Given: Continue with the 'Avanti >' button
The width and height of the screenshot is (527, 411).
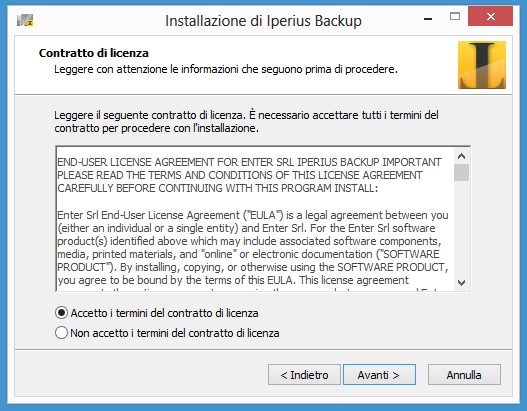Looking at the screenshot, I should tap(379, 375).
